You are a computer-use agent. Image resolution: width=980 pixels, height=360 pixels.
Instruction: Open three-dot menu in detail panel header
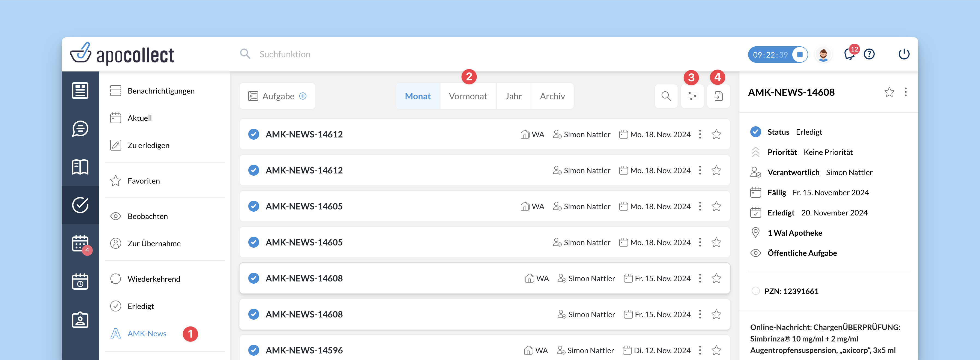[906, 92]
